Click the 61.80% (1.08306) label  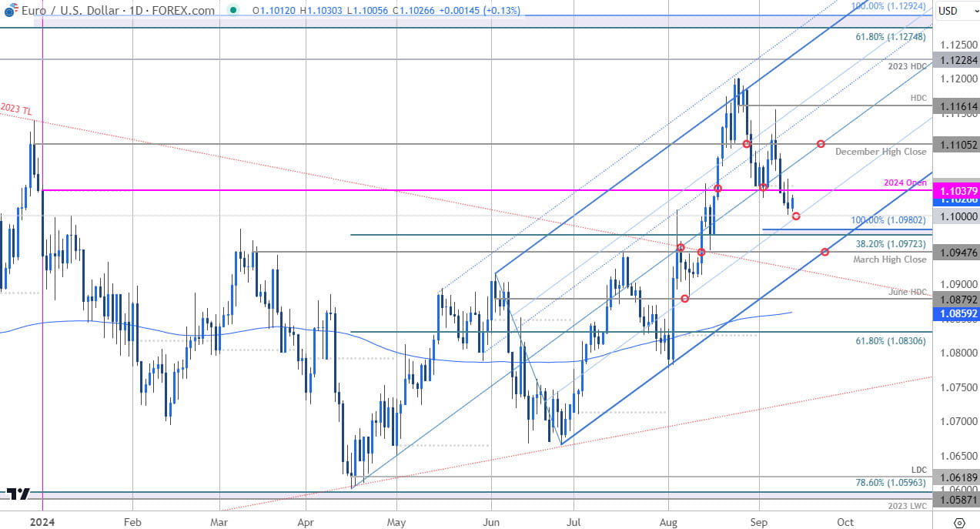click(891, 340)
